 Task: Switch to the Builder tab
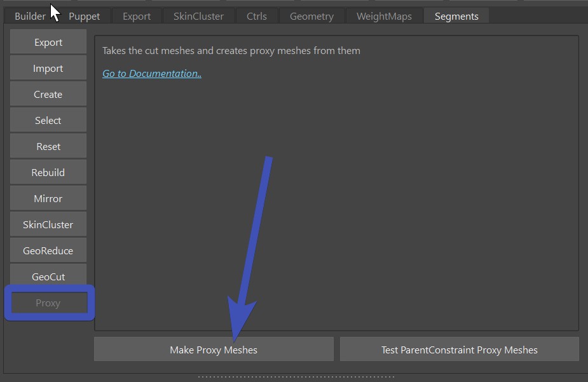pos(30,17)
